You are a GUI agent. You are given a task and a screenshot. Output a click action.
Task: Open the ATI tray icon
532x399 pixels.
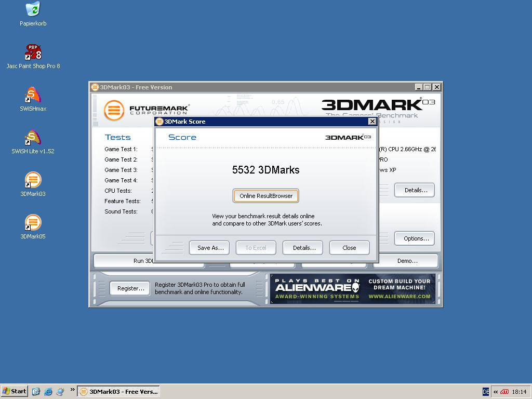pyautogui.click(x=504, y=392)
